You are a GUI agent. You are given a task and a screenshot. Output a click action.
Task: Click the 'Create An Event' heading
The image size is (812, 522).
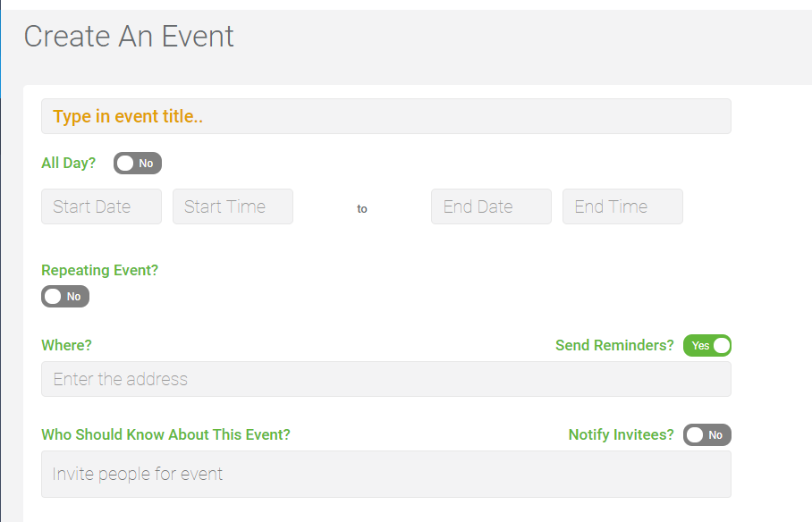(129, 37)
